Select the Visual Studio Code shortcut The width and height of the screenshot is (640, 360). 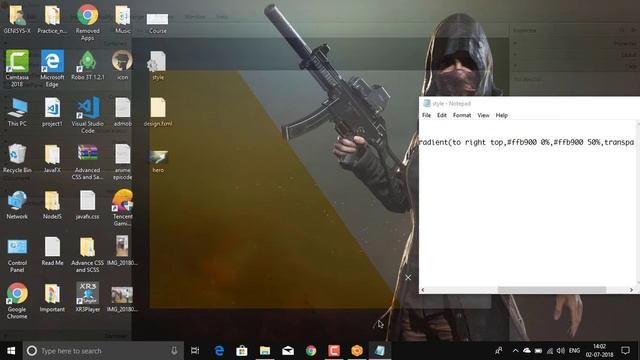(x=87, y=115)
